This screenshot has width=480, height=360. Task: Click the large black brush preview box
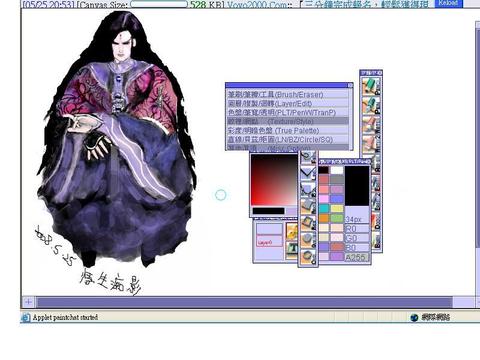click(x=357, y=186)
